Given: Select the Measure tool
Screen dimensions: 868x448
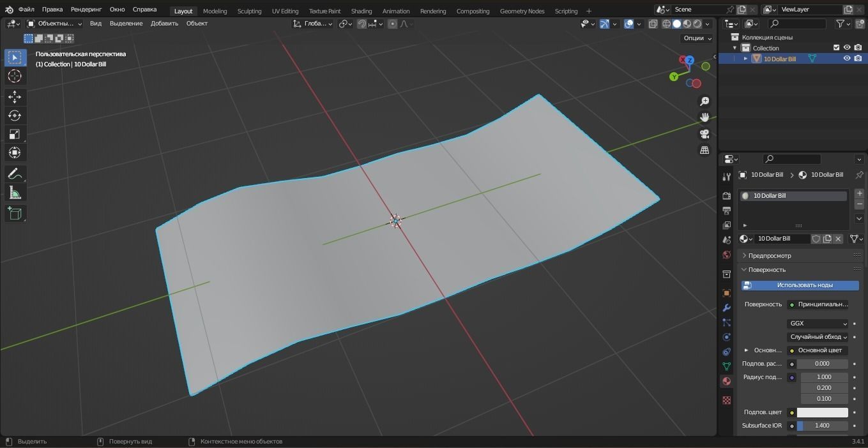Looking at the screenshot, I should point(15,193).
